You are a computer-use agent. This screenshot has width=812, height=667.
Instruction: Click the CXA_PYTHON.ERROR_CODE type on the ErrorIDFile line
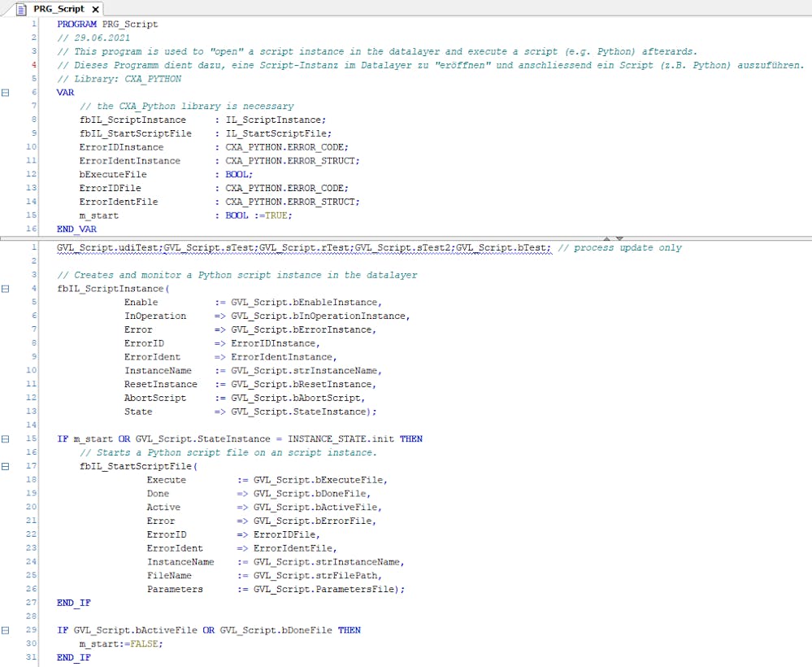click(287, 188)
